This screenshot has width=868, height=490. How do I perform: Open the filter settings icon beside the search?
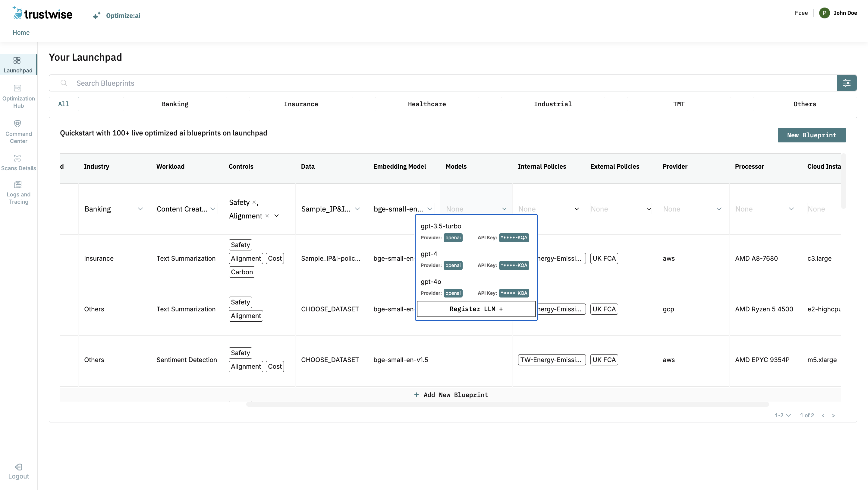846,83
